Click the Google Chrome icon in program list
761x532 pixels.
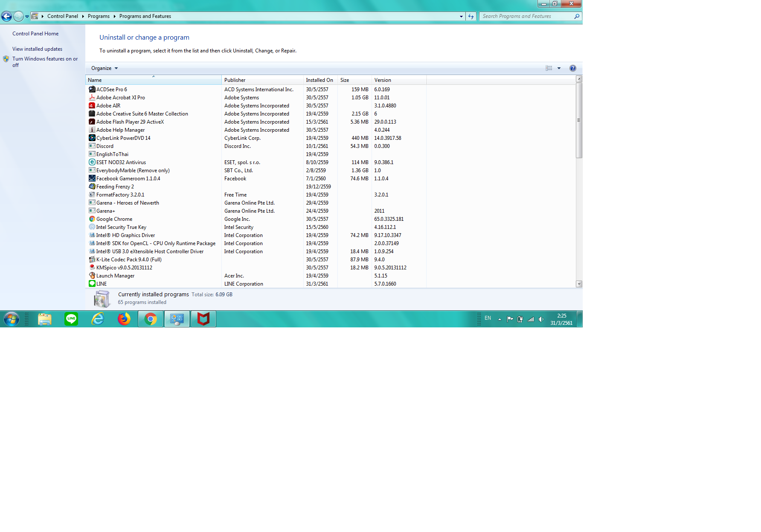pos(92,219)
